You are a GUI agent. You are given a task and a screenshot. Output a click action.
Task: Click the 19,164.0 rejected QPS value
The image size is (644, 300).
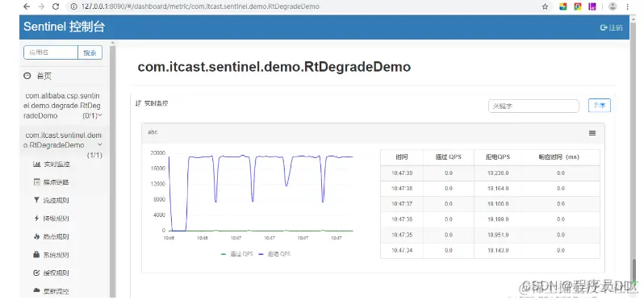498,189
